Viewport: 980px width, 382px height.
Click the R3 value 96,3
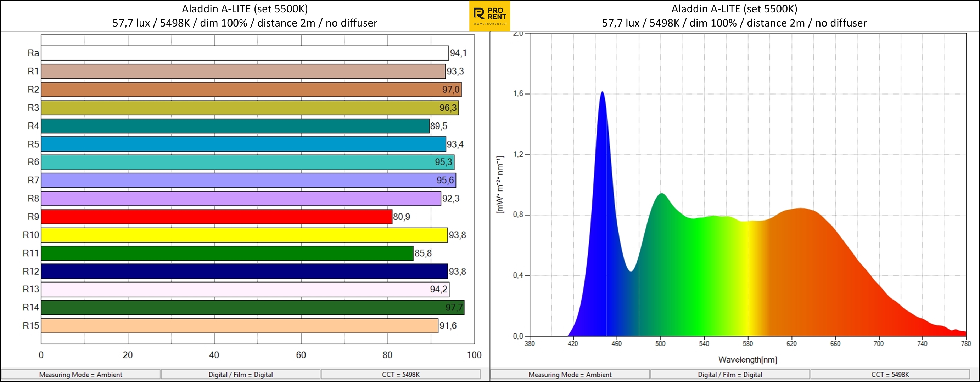pos(448,108)
